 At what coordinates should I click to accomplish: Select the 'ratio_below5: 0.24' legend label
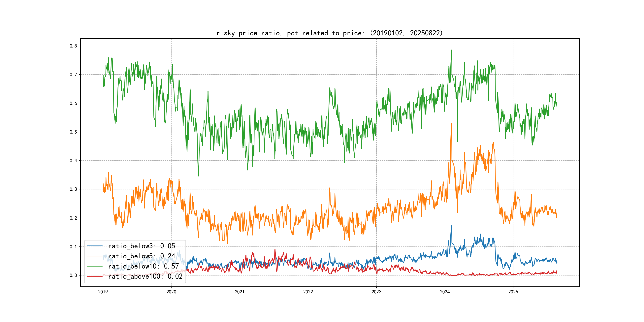coord(142,256)
